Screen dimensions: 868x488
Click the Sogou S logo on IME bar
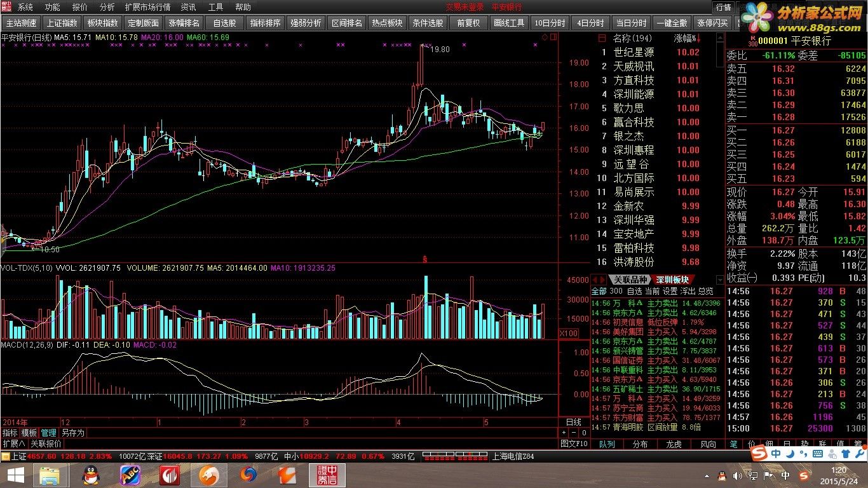click(x=758, y=454)
